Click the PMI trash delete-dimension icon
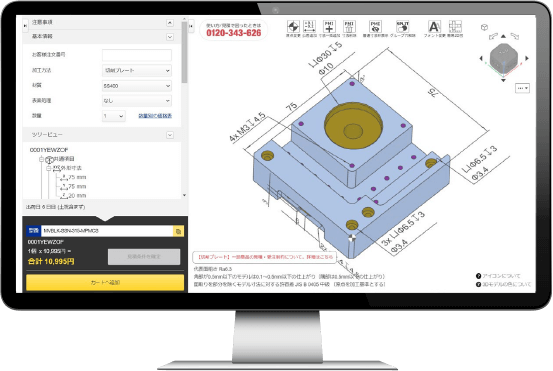The height and width of the screenshot is (371, 553). [x=349, y=27]
